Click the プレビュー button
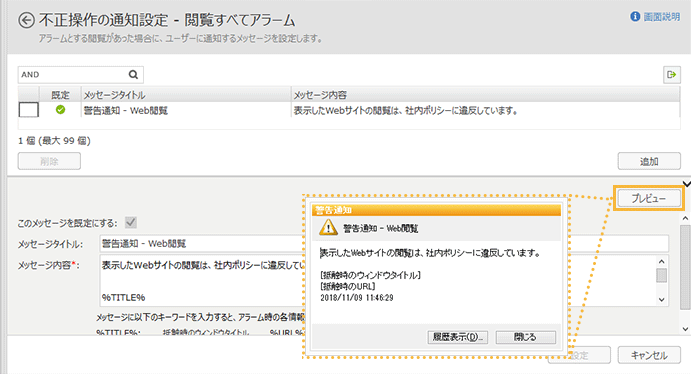The height and width of the screenshot is (374, 691). coord(649,198)
